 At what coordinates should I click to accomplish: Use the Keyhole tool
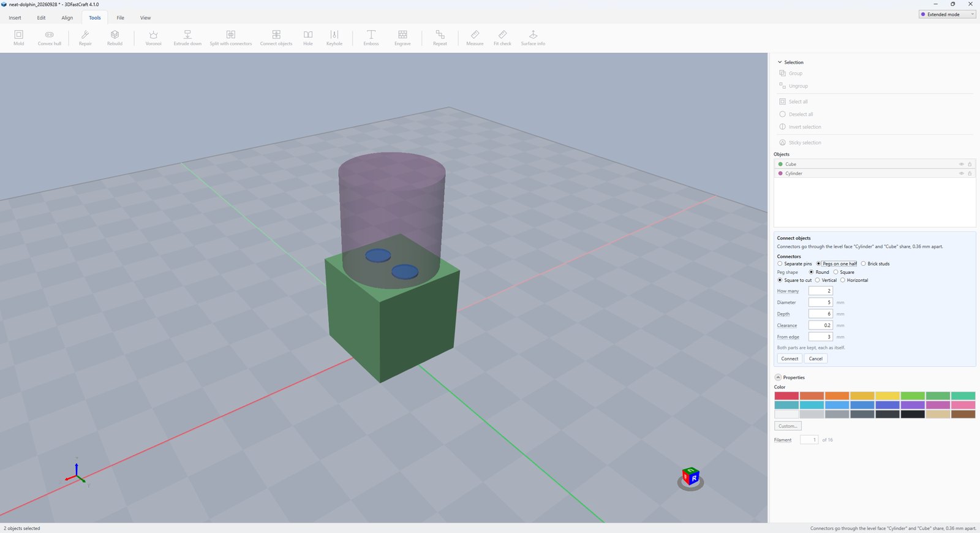pos(334,38)
